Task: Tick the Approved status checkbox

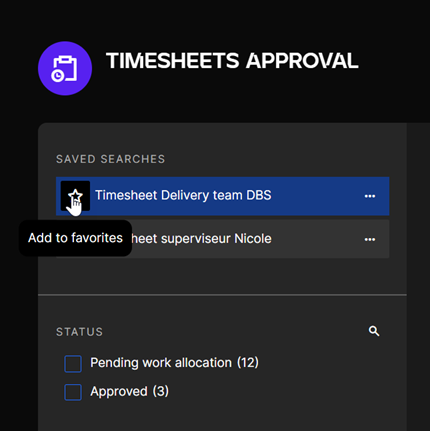Action: point(73,392)
